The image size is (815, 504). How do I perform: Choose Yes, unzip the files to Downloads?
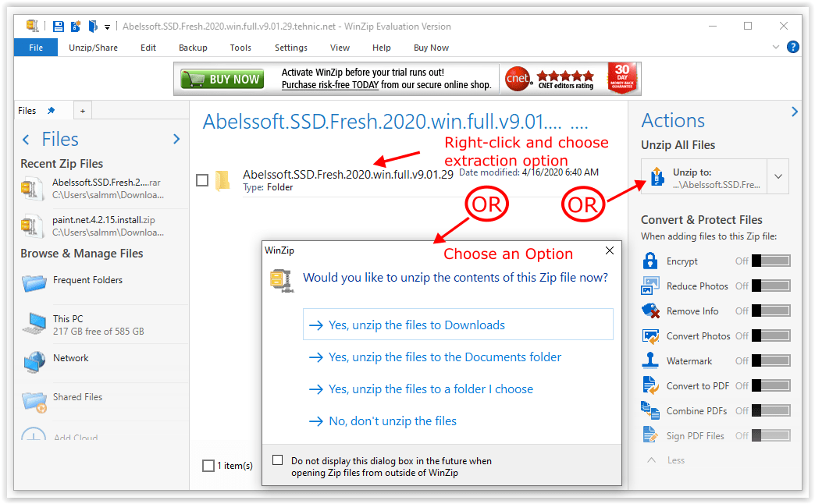pos(458,325)
